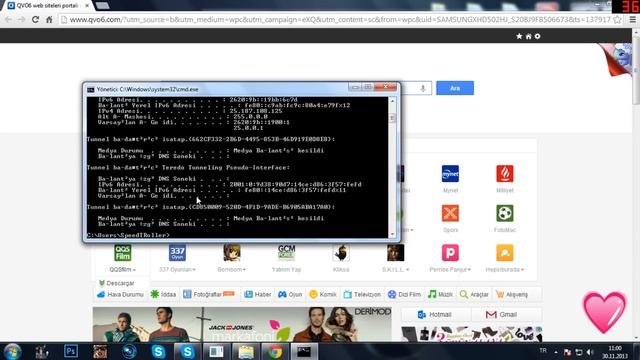Click the Chrome back arrow
This screenshot has height=360, width=640.
[8, 19]
